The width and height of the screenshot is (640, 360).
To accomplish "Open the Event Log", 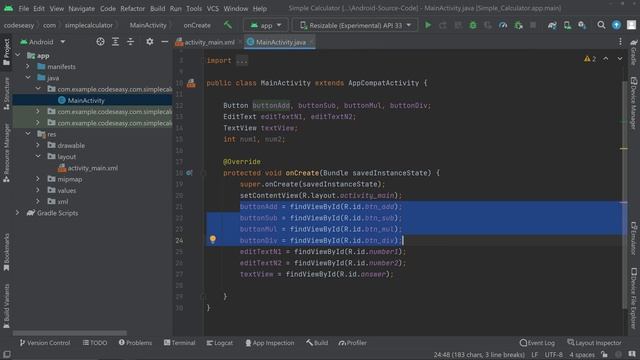I will point(537,343).
